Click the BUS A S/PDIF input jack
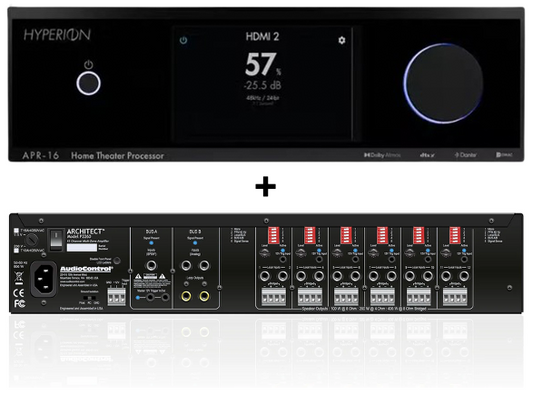 (151, 265)
